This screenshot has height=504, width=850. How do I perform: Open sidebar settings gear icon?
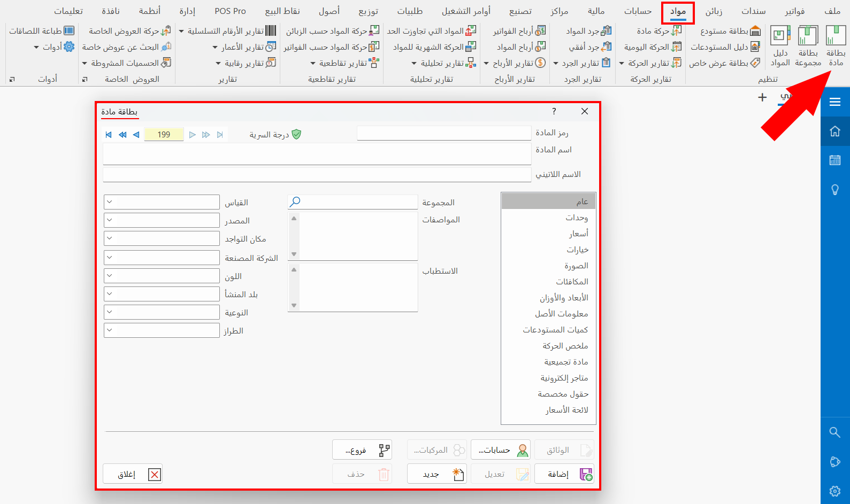835,491
